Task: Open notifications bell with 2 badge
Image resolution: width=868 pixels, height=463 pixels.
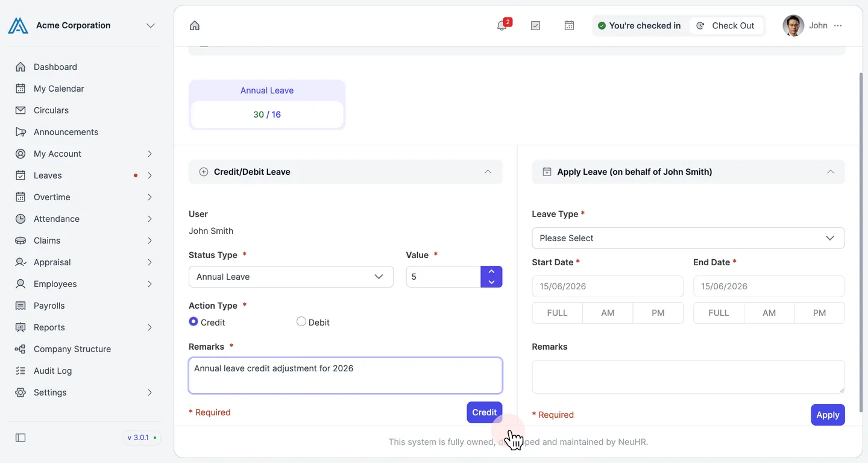Action: pyautogui.click(x=502, y=25)
